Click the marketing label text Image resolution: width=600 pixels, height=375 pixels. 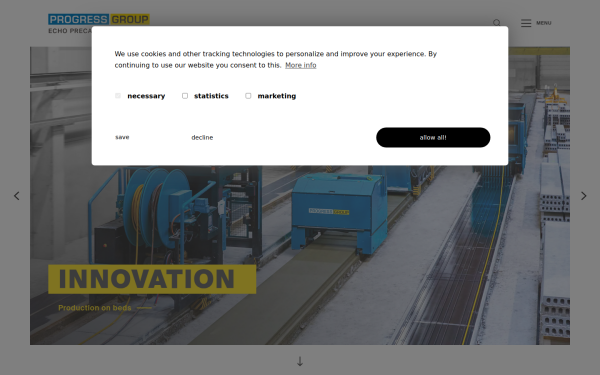point(277,96)
